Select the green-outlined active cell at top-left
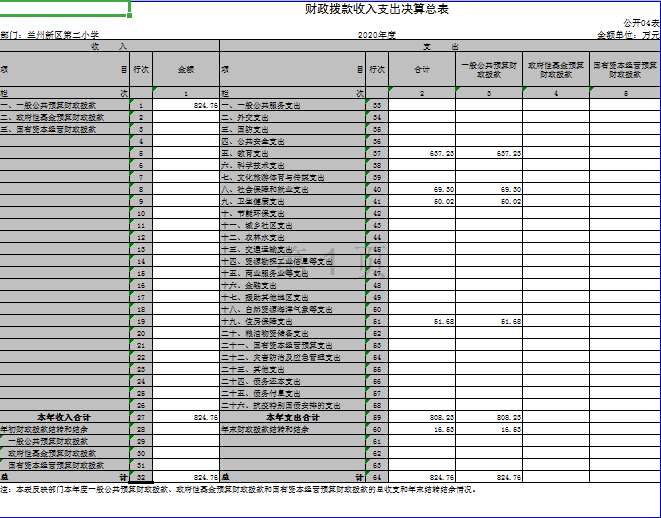 pos(64,9)
